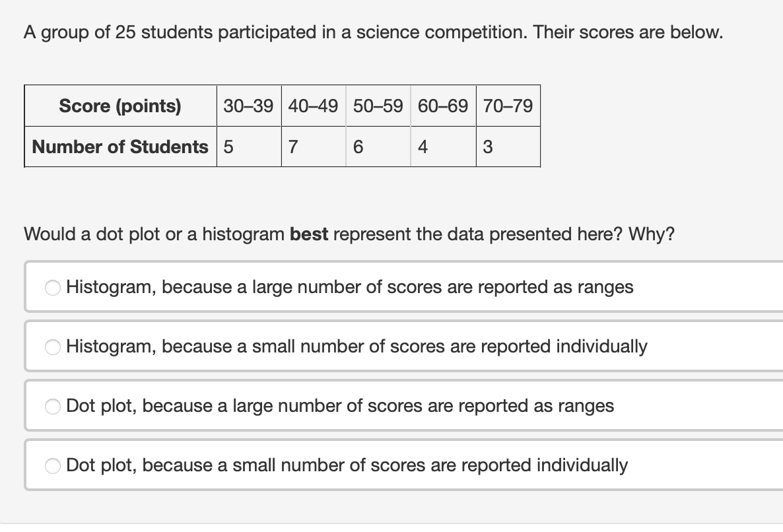Select the table cell containing 5
Image resolution: width=783 pixels, height=532 pixels.
[249, 147]
